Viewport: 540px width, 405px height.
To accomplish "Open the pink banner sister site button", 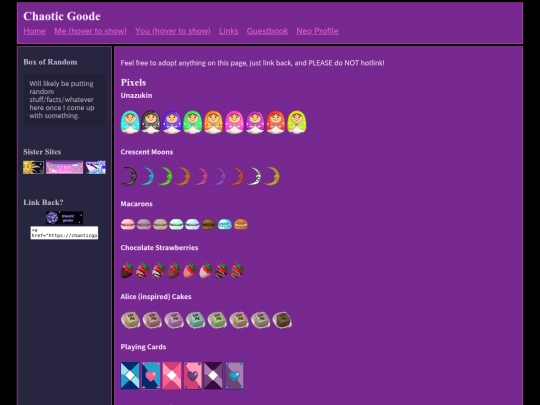I will point(64,167).
